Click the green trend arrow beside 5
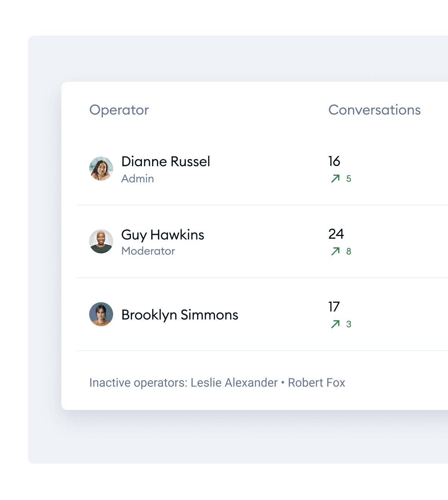448x500 pixels. pyautogui.click(x=335, y=178)
